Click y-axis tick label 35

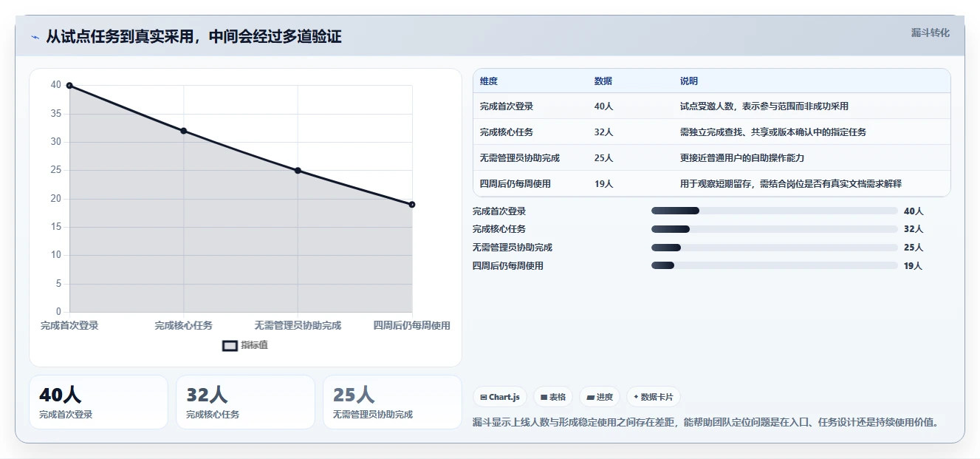(x=56, y=114)
